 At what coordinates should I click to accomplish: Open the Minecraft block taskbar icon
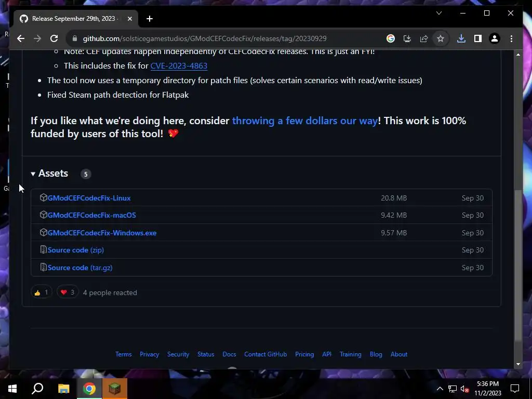pos(115,389)
